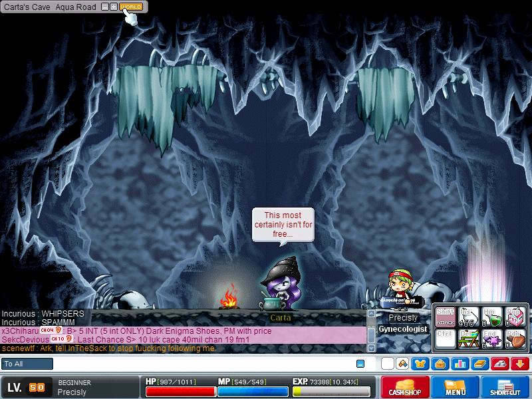Use the Pup pet food milk carton slot
Image resolution: width=532 pixels, height=399 pixels.
tap(515, 317)
